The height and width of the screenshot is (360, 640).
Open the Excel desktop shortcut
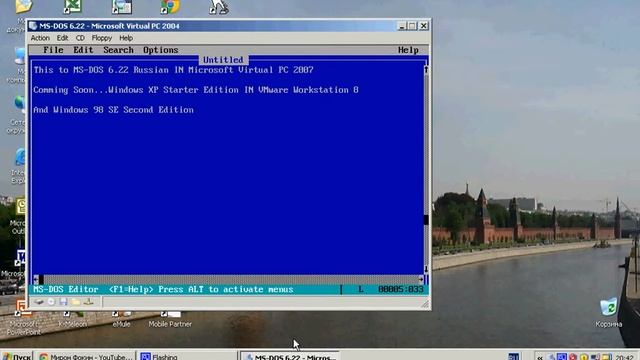[73, 6]
